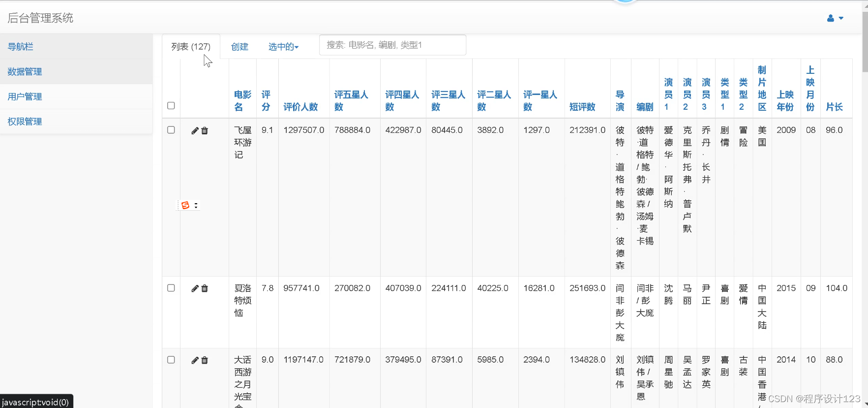Edit the 飞屋环游记 row with pencil icon
The height and width of the screenshot is (408, 868).
(x=195, y=130)
